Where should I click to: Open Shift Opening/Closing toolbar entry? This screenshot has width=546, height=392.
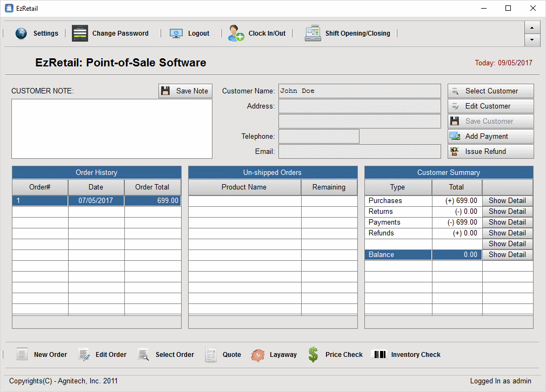click(x=358, y=33)
